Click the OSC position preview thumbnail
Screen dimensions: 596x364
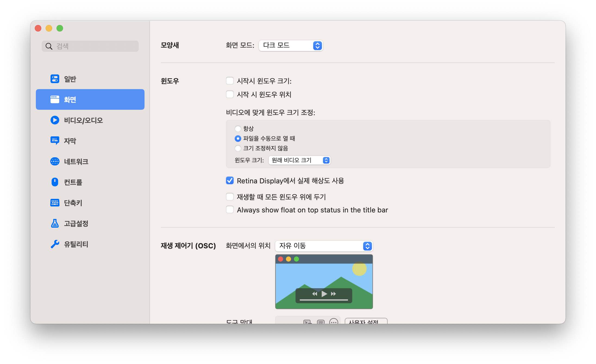coord(324,282)
